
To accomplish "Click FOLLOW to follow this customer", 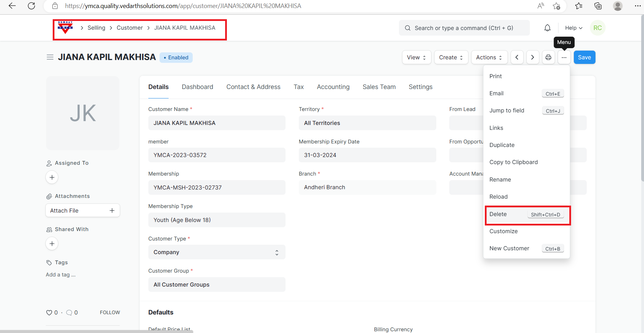I will pos(110,312).
